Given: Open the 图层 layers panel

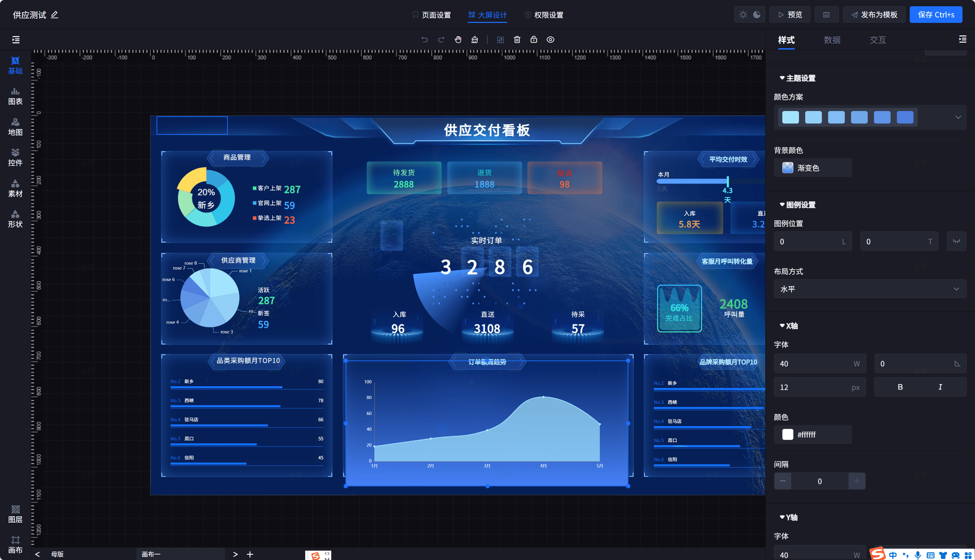Looking at the screenshot, I should [15, 514].
